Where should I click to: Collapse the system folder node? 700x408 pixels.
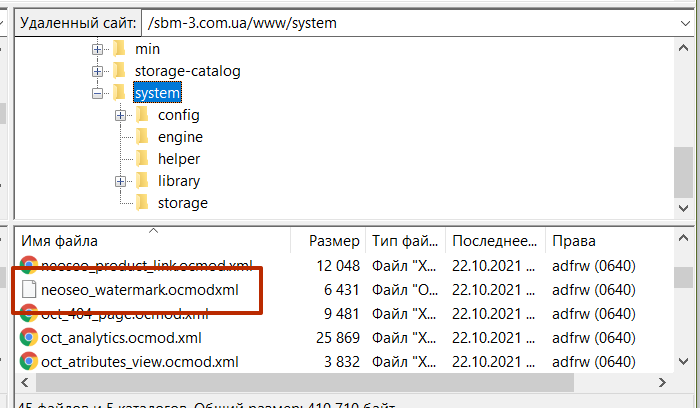(97, 93)
